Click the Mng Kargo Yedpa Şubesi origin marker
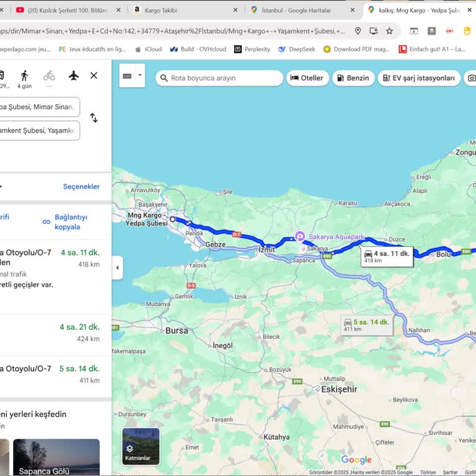Screen dimensions: 476x476 pyautogui.click(x=172, y=219)
